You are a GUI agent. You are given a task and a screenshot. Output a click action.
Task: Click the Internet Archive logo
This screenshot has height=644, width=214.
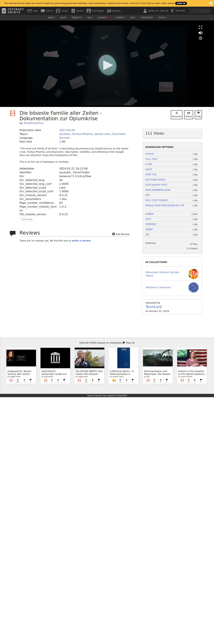pos(13,11)
